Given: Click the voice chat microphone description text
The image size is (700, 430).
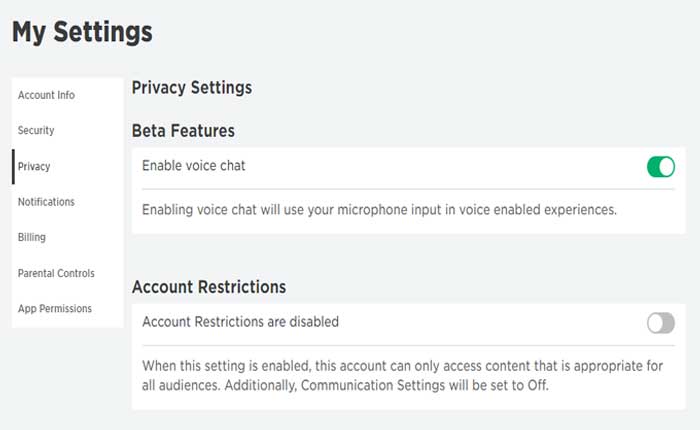Looking at the screenshot, I should pos(379,210).
